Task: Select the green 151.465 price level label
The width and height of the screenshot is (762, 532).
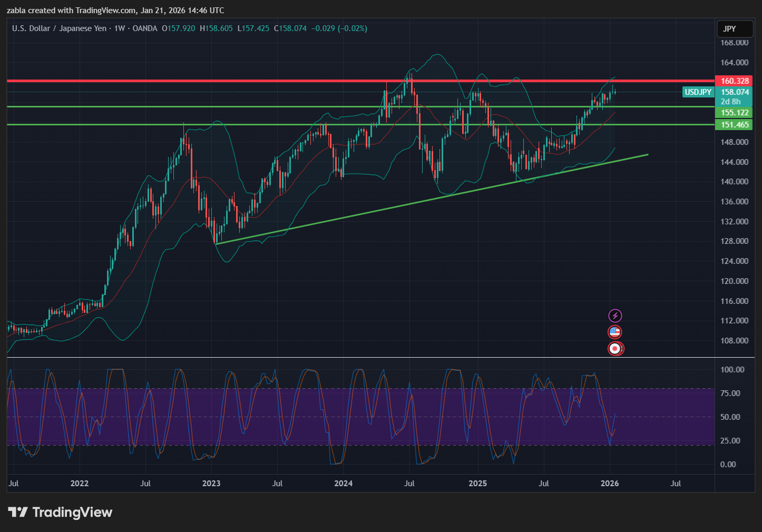Action: point(734,125)
